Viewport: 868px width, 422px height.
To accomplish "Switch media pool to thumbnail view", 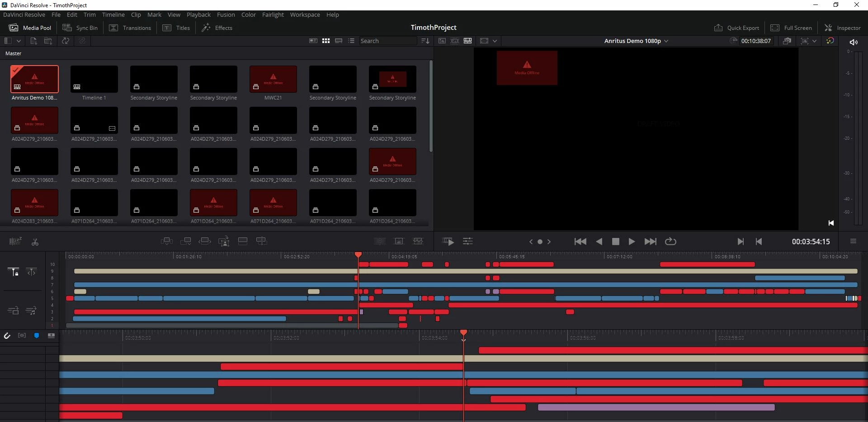I will 326,41.
